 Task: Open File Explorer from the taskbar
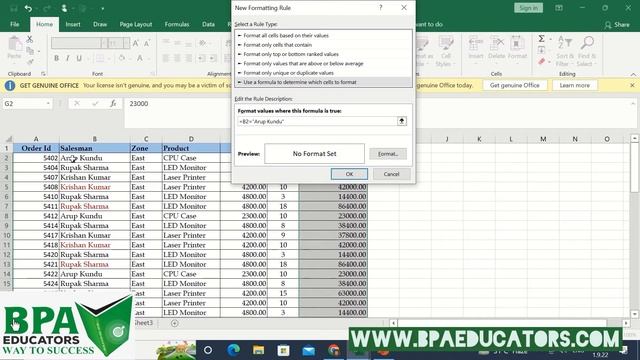(258, 350)
